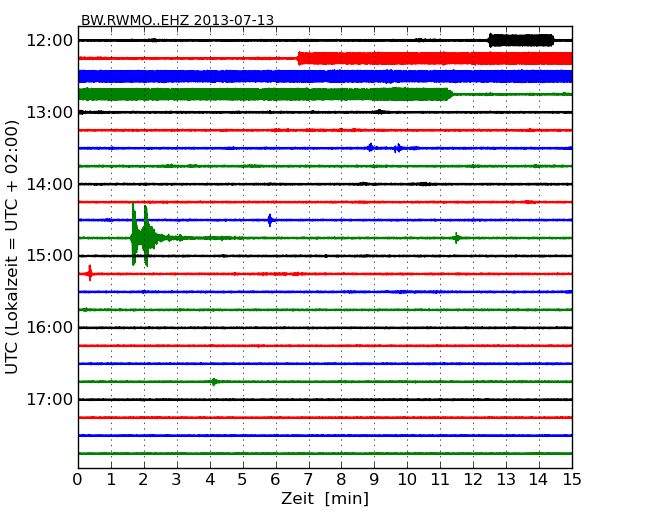650x520 pixels.
Task: Click minute tick label 8
Action: 341,480
